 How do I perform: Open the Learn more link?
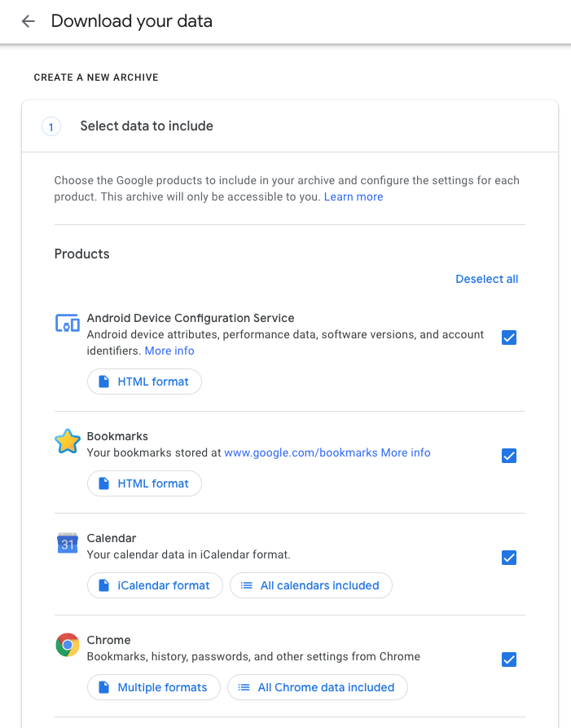click(354, 197)
